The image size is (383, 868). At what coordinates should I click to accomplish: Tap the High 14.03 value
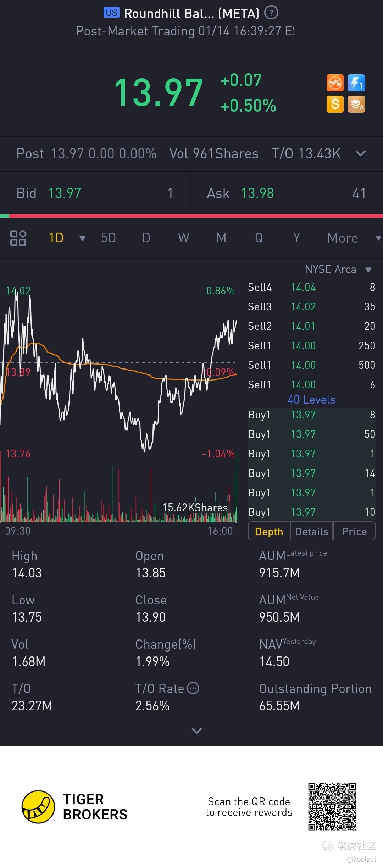pos(27,573)
